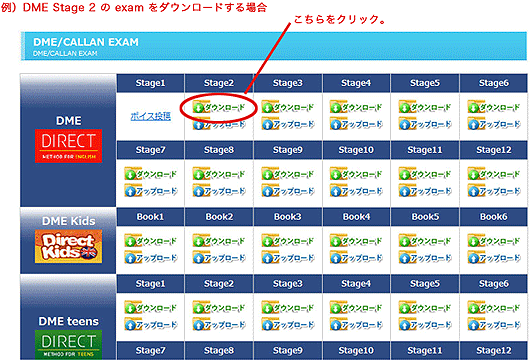Screen dimensions: 530x364
Task: Upload DME Stage12 exam file
Action: click(x=494, y=191)
